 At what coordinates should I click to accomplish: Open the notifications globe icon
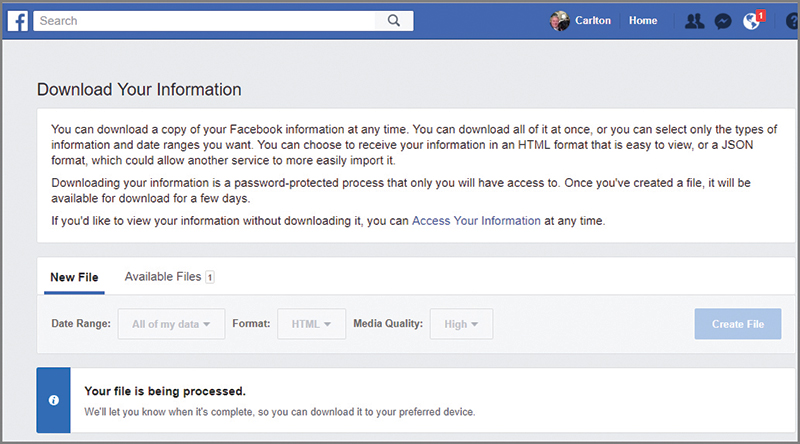[751, 21]
